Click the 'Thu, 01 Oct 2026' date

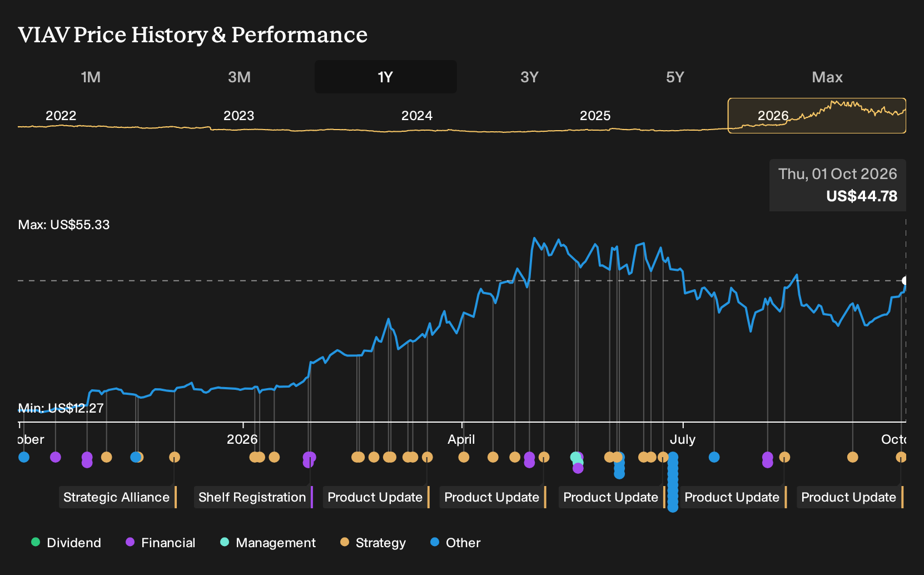837,174
